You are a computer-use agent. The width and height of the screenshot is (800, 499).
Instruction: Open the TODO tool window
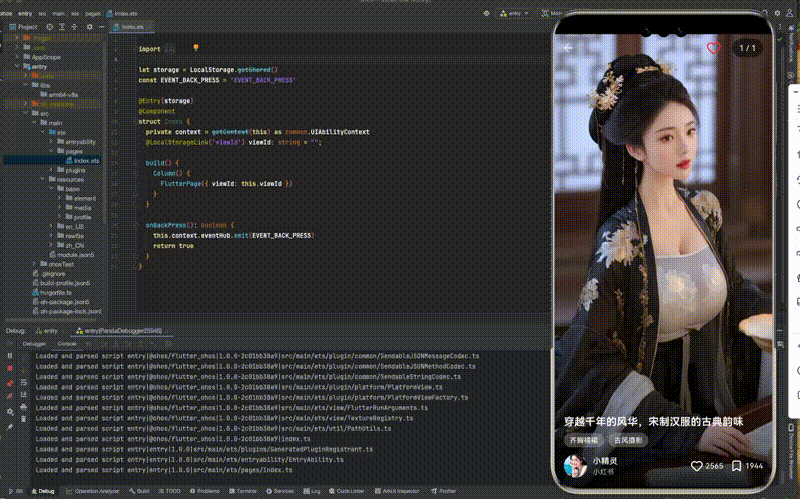coord(169,491)
